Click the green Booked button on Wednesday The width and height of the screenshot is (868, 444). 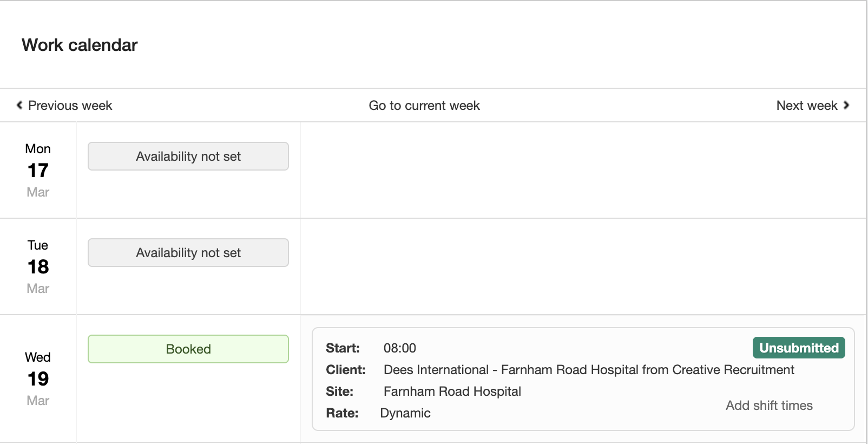188,349
